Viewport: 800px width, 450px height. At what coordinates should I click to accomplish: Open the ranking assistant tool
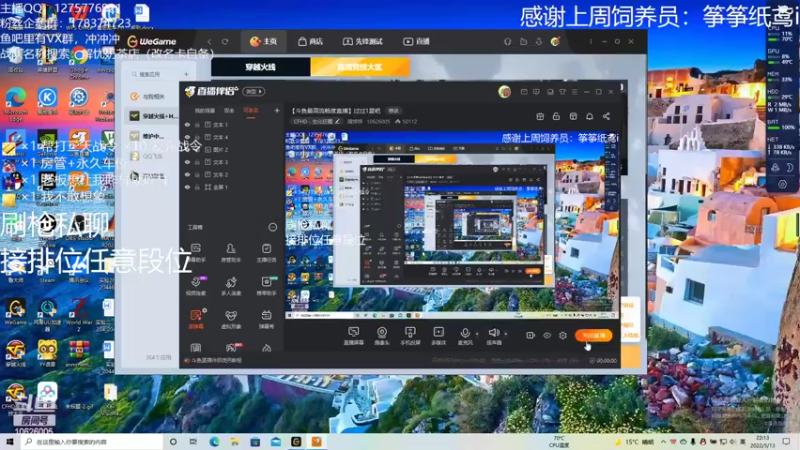[266, 286]
